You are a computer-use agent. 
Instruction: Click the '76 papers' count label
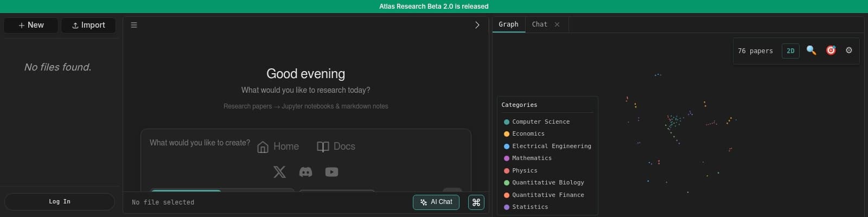(x=755, y=51)
